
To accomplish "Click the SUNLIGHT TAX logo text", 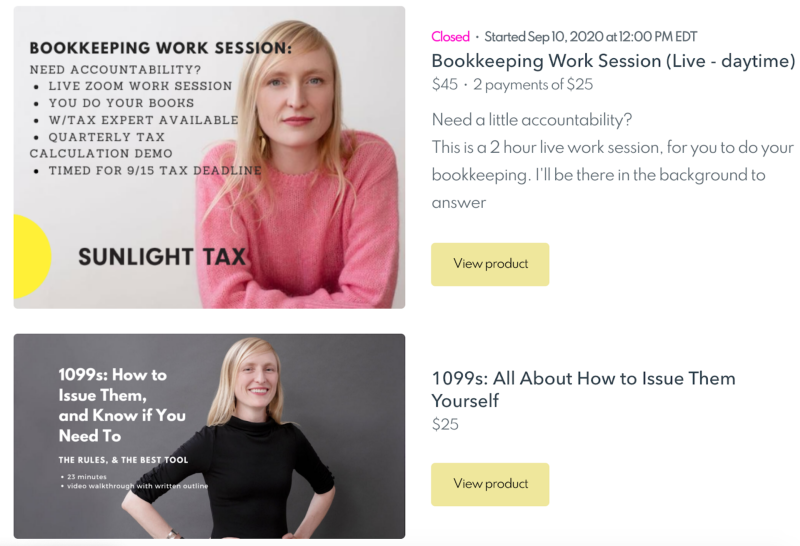I will point(162,257).
